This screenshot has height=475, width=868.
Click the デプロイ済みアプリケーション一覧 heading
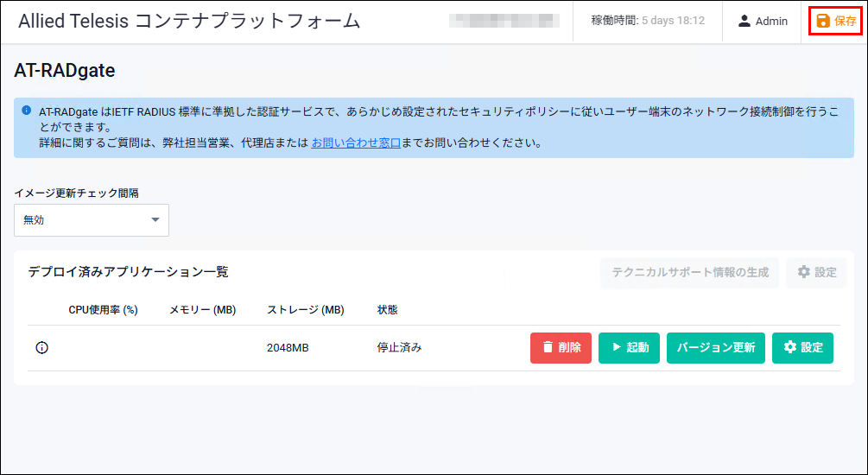pos(128,272)
